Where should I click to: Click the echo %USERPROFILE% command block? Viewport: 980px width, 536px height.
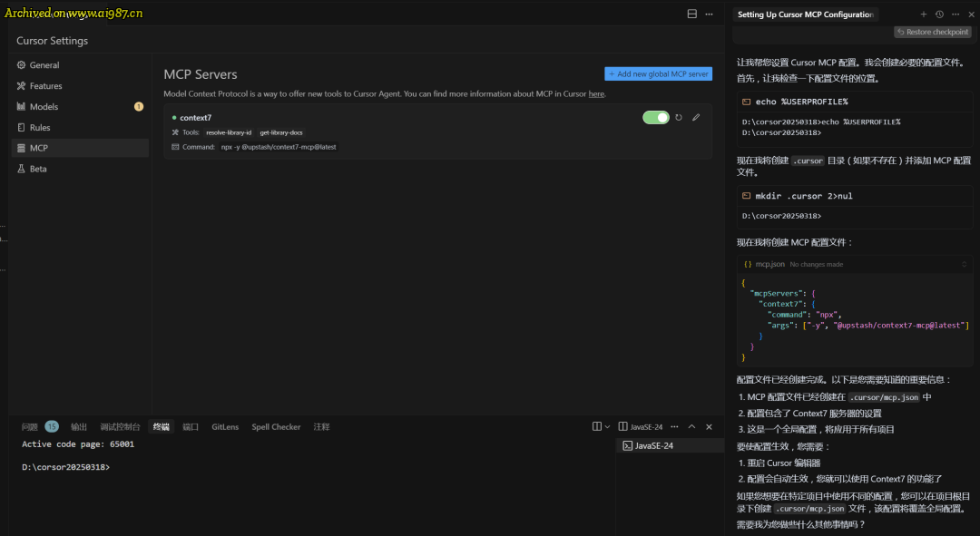pos(855,102)
